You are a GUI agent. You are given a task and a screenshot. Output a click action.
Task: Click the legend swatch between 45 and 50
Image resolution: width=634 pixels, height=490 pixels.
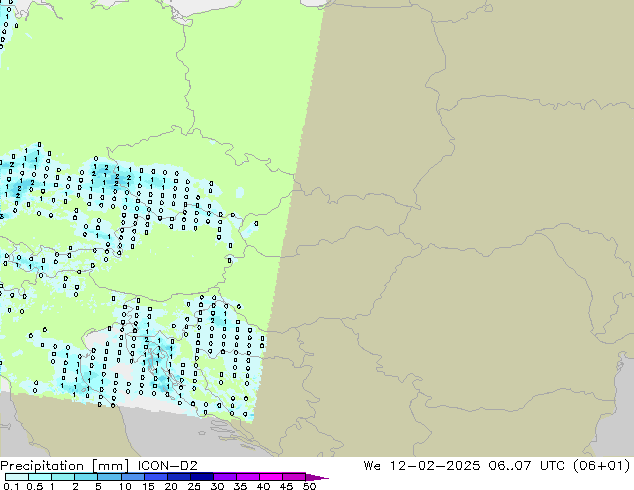point(294,477)
